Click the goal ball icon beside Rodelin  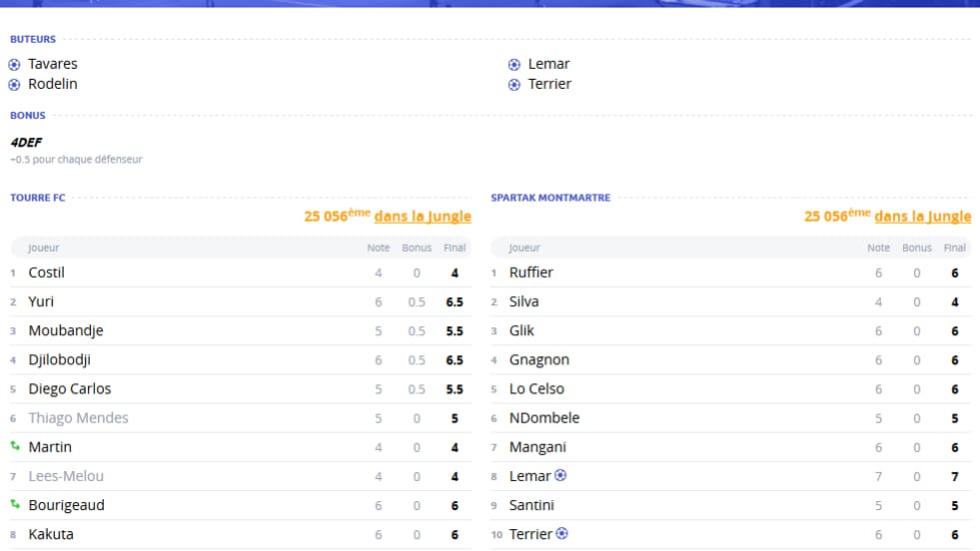coord(14,84)
